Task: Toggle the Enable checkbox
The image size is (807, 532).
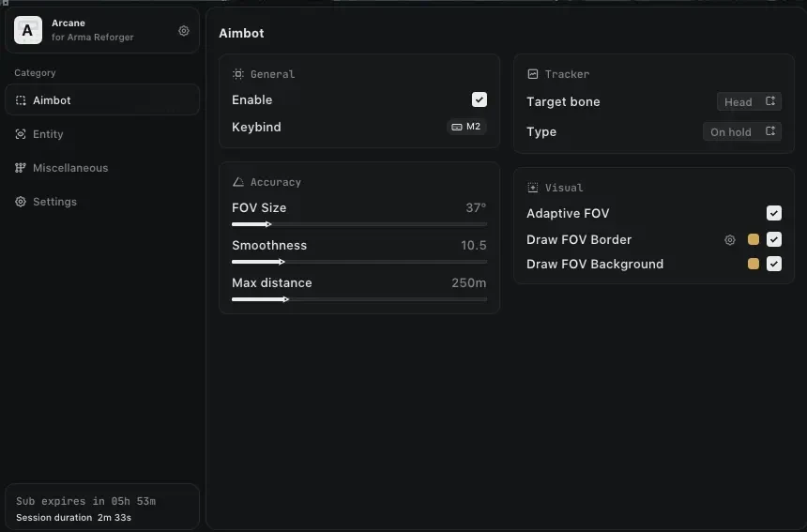Action: coord(480,99)
